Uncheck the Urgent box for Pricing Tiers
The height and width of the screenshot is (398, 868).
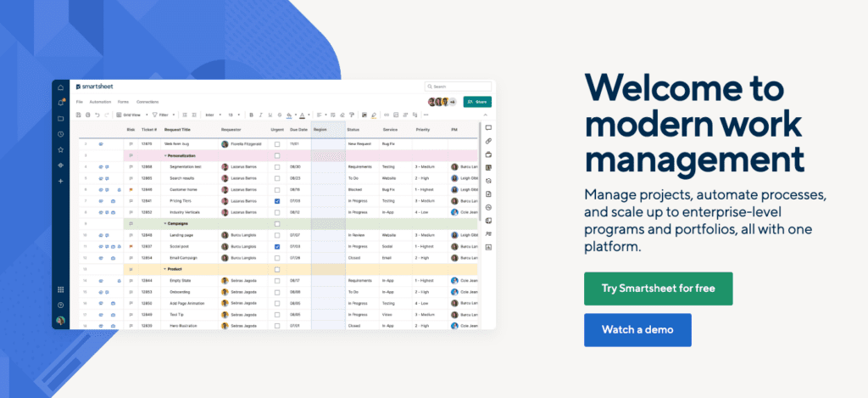coord(277,201)
